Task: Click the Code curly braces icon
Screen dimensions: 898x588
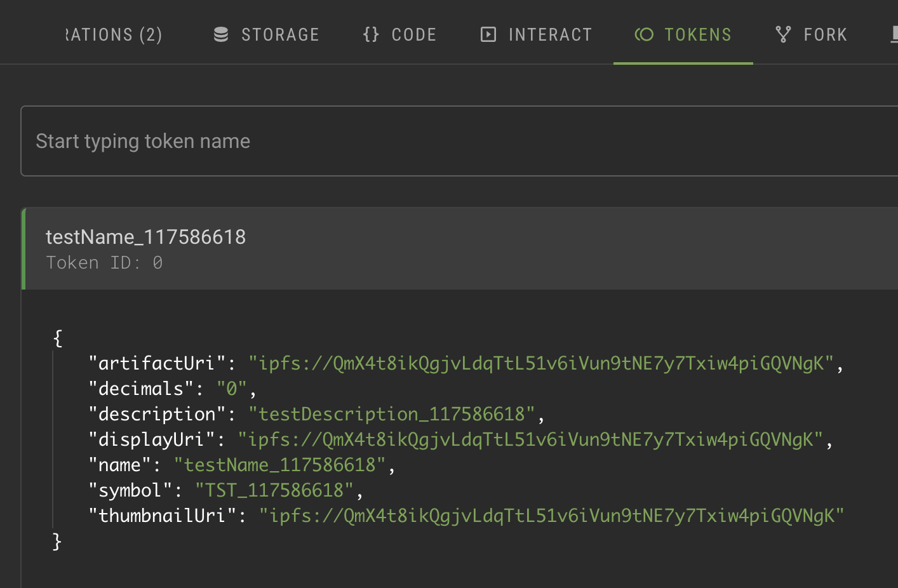Action: point(371,34)
